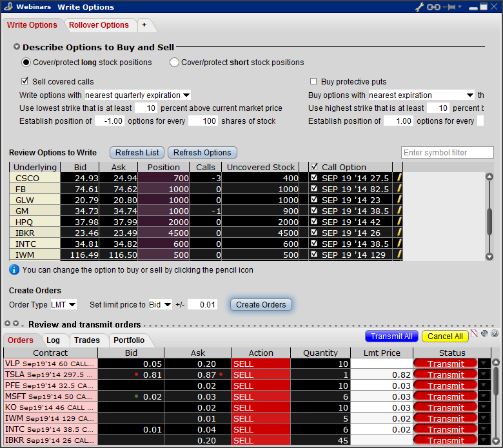Click the limit price offset 0.01 field
Viewport: 503px width, 448px height.
202,304
